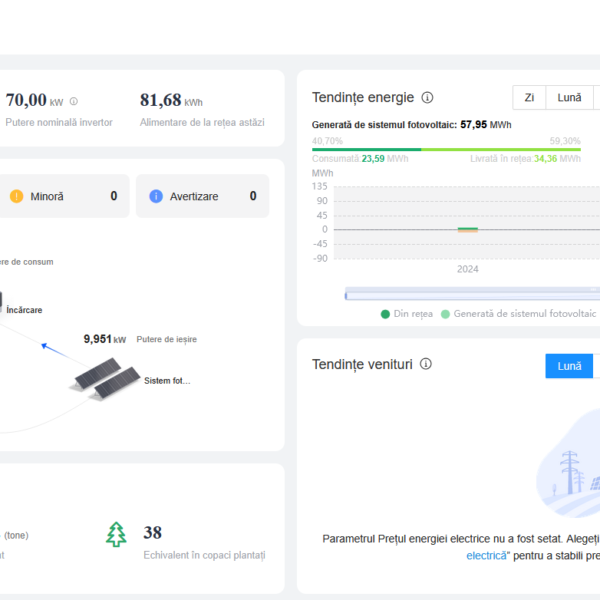The height and width of the screenshot is (600, 600).
Task: Select Lună in Tendințe venituri
Action: (569, 366)
